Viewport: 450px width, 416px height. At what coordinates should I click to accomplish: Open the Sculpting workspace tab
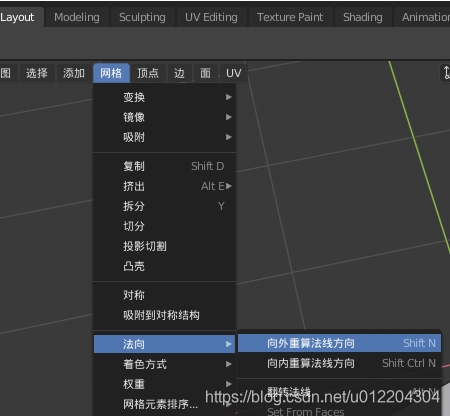[x=142, y=17]
